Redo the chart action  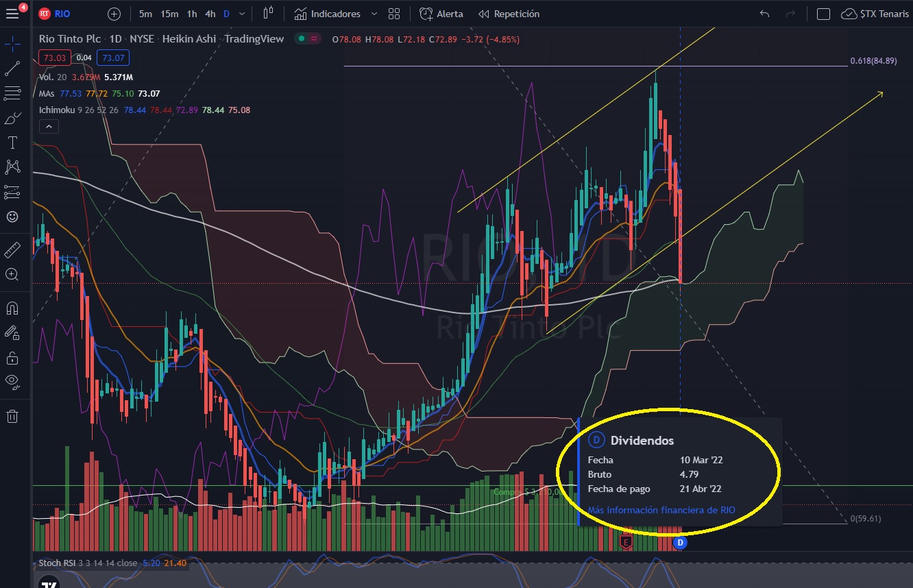790,14
